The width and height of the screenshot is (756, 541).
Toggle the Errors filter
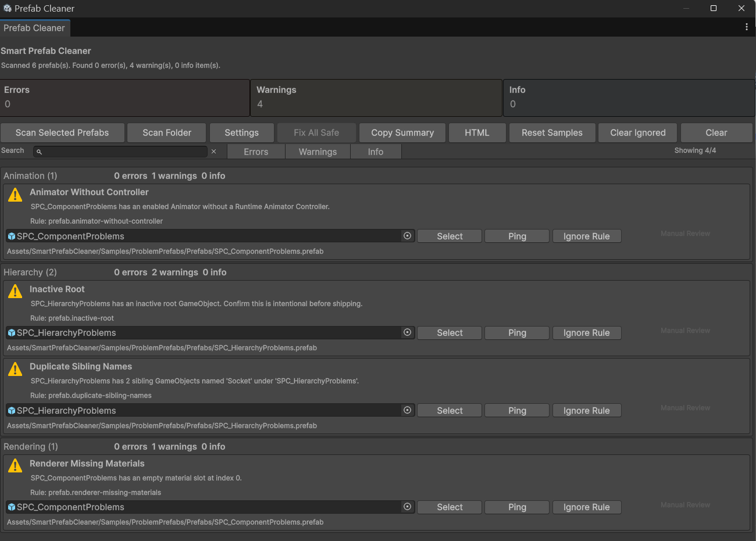pos(256,152)
